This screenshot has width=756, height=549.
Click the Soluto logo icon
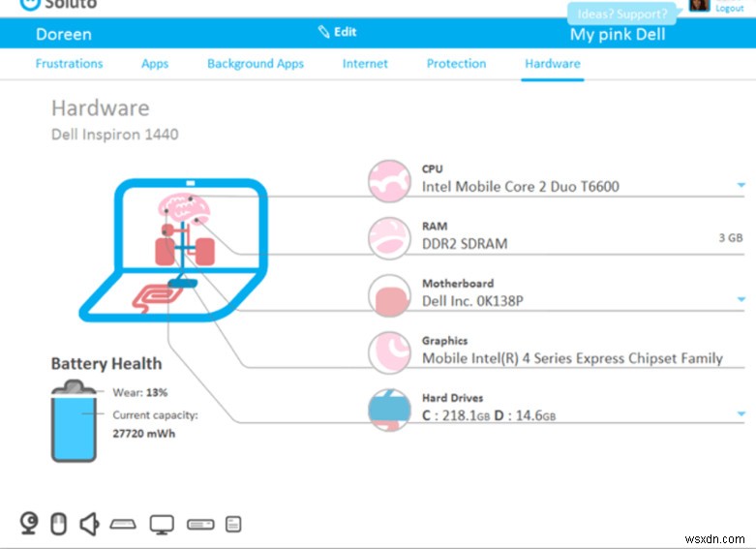click(29, 4)
